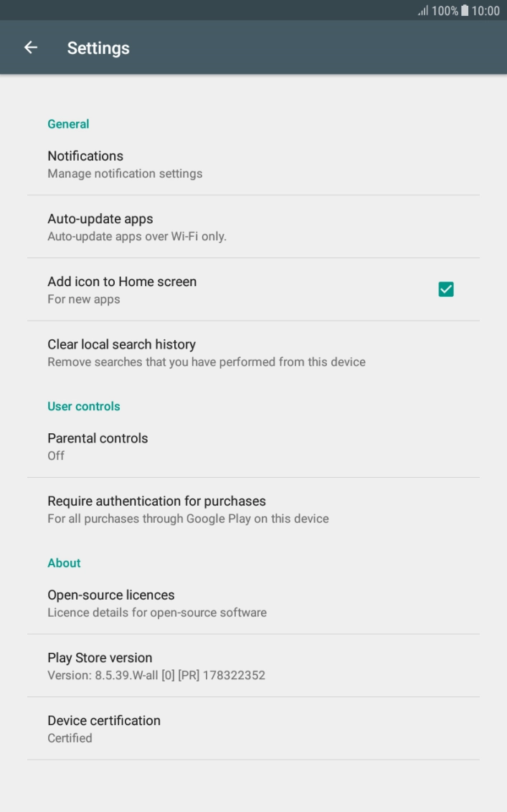The image size is (507, 812).
Task: Select the Settings title in the header
Action: (98, 47)
